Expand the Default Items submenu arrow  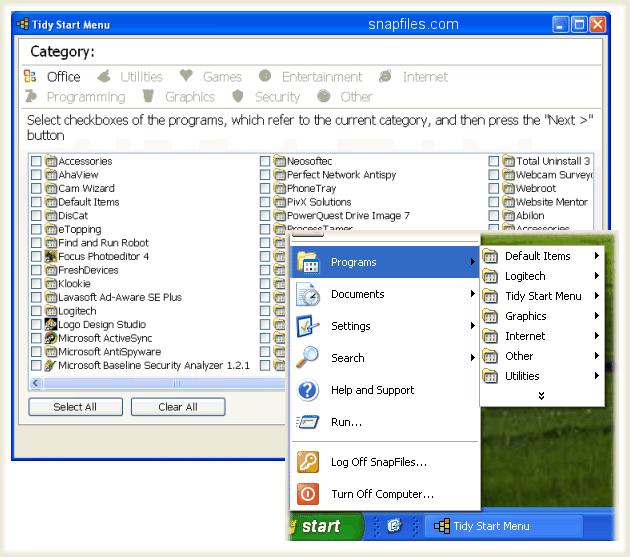tap(597, 256)
